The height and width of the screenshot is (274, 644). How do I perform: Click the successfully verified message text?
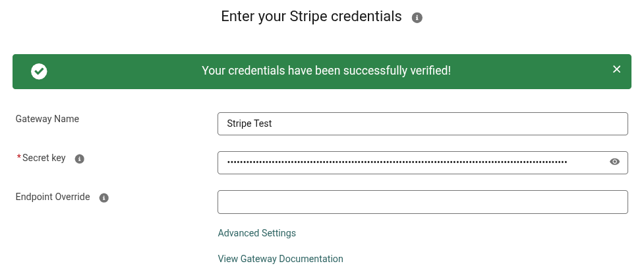[x=326, y=71]
